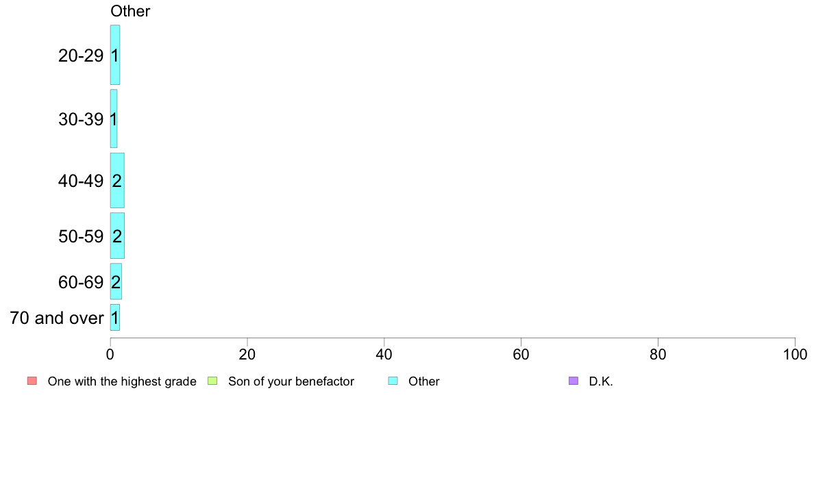Click the red 'One with the highest grade' legend swatch
The width and height of the screenshot is (814, 504).
[x=32, y=381]
